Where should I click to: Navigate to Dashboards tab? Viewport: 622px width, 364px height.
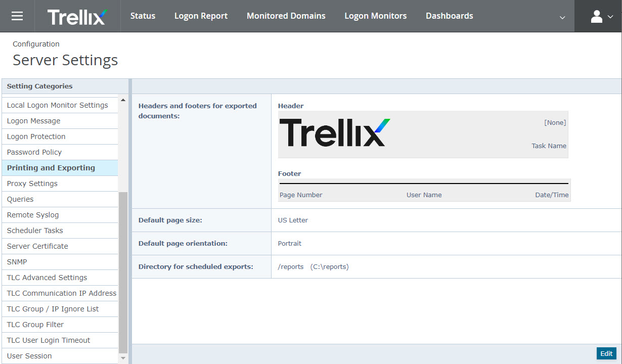point(449,16)
